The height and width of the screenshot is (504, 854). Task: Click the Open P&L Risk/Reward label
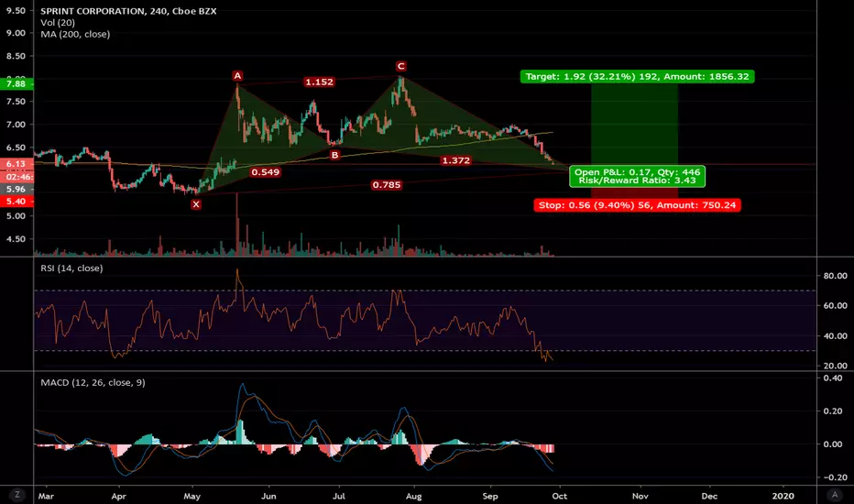637,177
